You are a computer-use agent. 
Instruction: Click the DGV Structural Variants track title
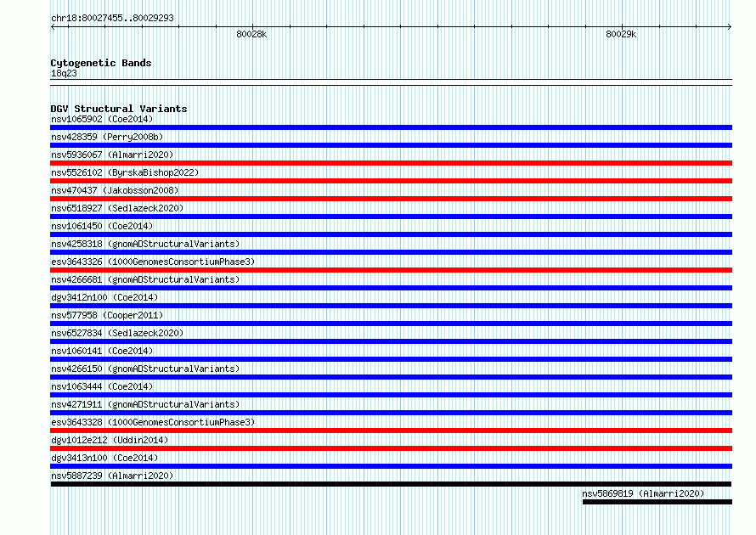point(119,109)
